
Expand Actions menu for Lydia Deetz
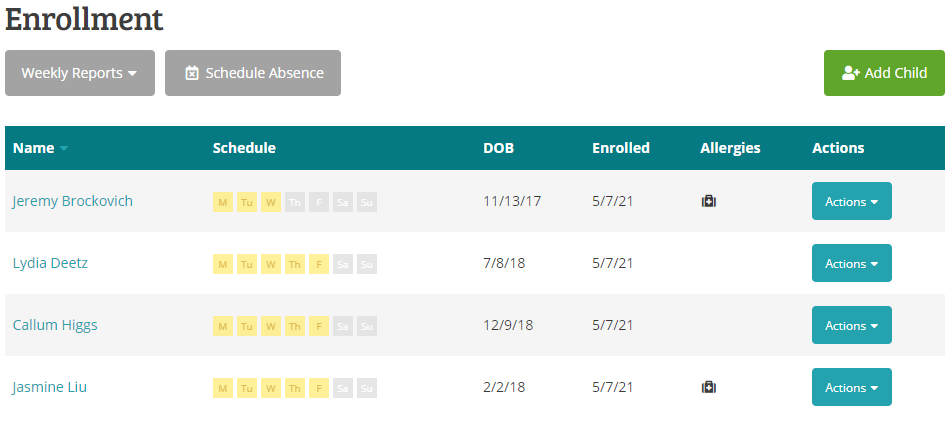851,263
